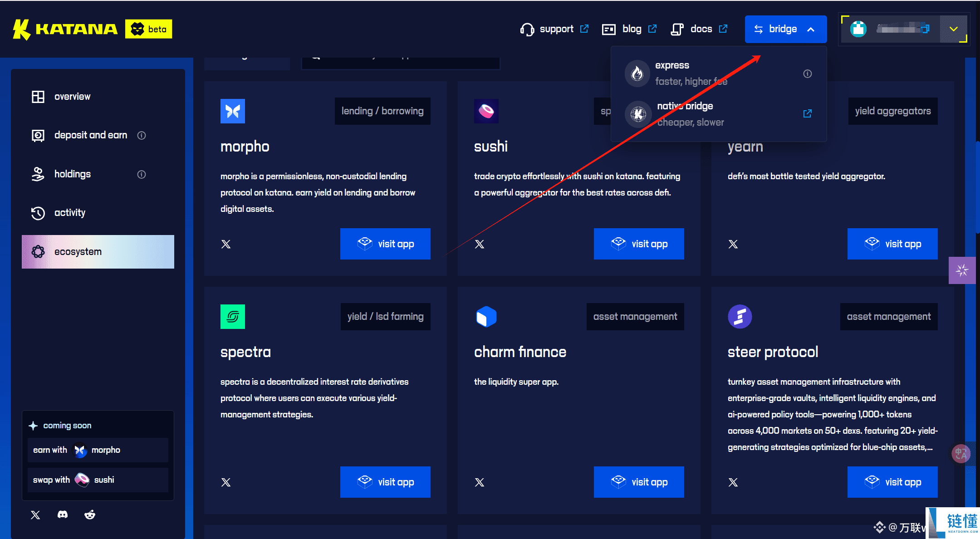Expand the wallet account chevron dropdown
The height and width of the screenshot is (539, 980).
point(953,29)
